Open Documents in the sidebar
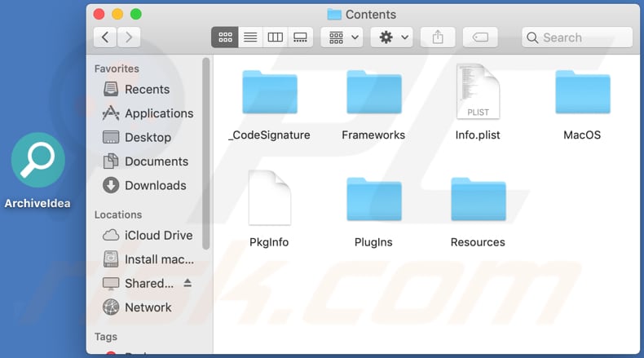 coord(146,161)
